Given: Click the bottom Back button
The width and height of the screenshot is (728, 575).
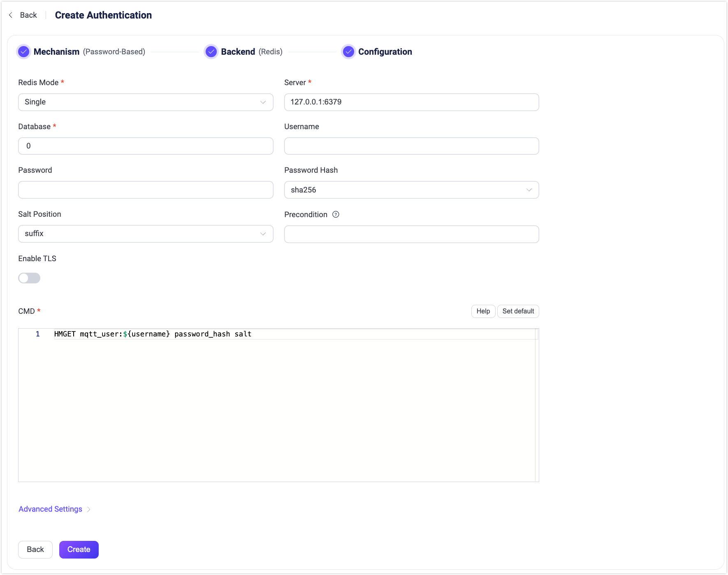Looking at the screenshot, I should click(x=35, y=549).
